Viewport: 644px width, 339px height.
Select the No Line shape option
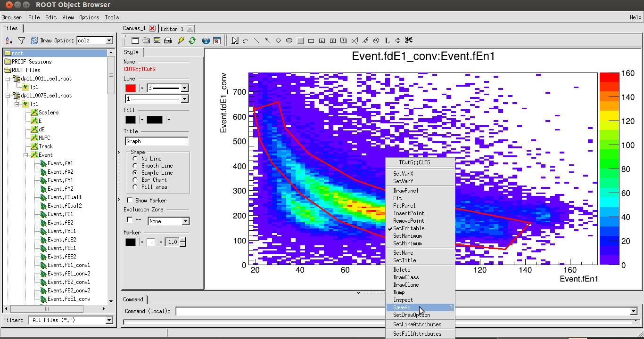tap(135, 159)
